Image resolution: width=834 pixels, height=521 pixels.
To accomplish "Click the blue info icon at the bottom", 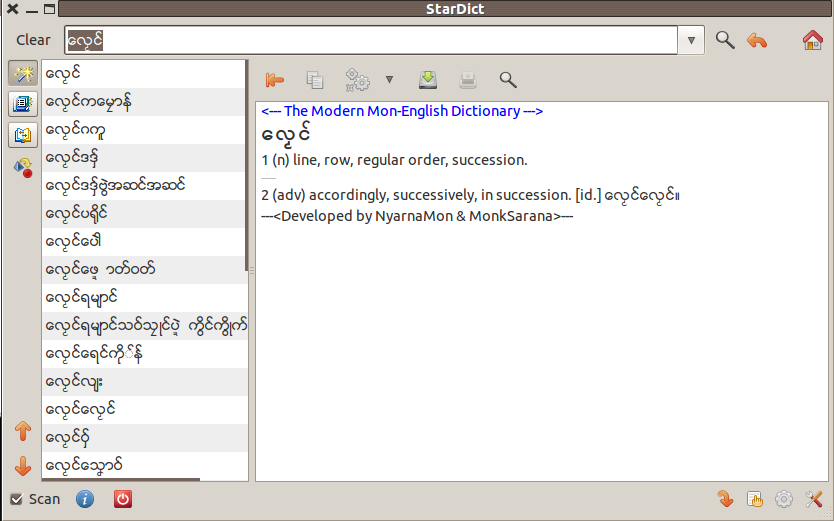I will pos(85,499).
